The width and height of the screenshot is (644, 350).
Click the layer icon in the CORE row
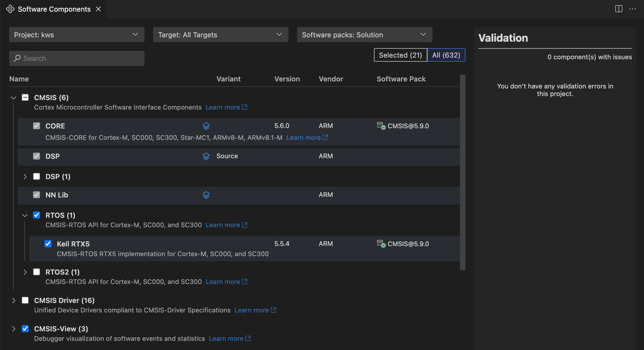coord(206,126)
